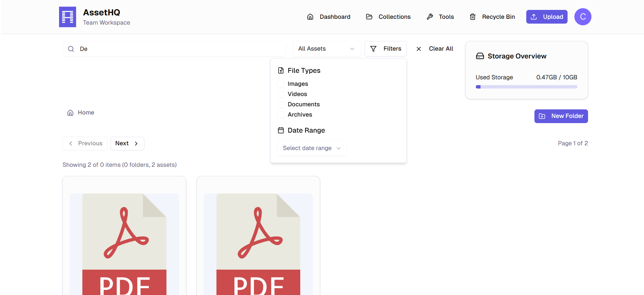The image size is (644, 295).
Task: Open the Select date range dropdown
Action: (312, 148)
